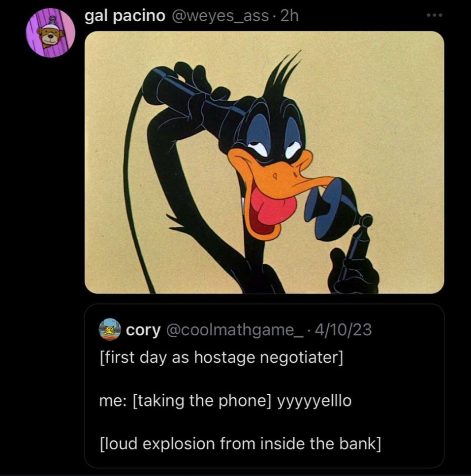Open the three-dot more options menu

[434, 15]
